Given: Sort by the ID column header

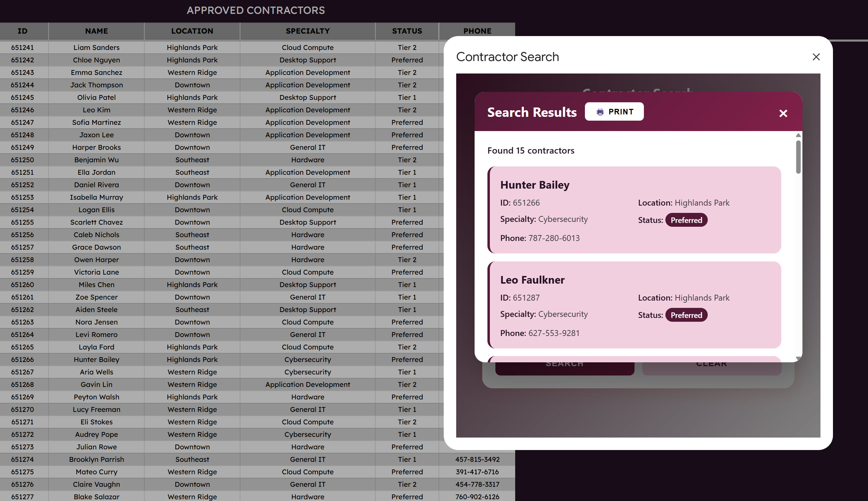Looking at the screenshot, I should (x=23, y=31).
